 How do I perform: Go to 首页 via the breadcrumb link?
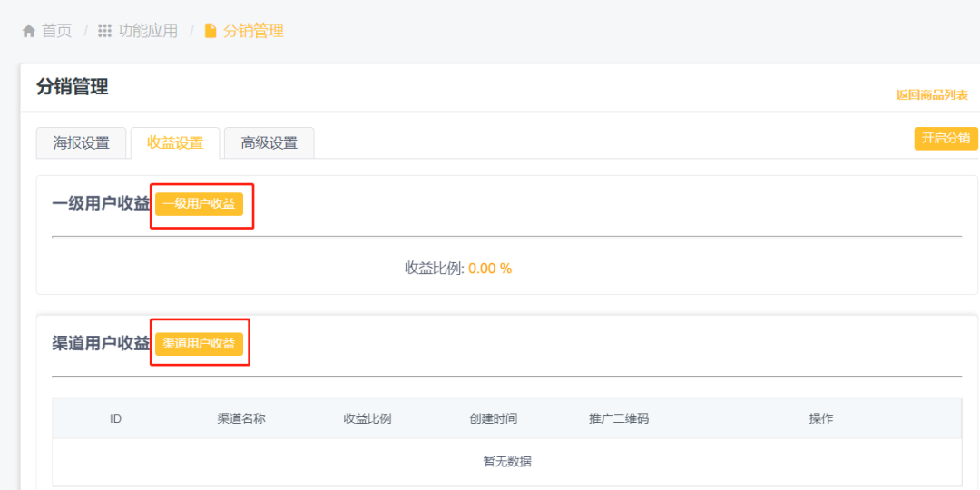tap(56, 31)
